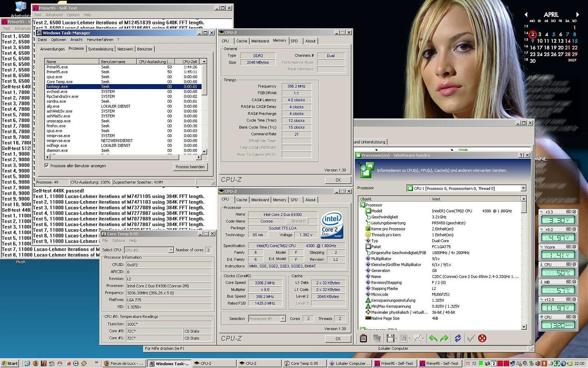Screen dimensions: 588x368
Task: Click the Sandra list scroll-down arrow
Action: coord(524,327)
